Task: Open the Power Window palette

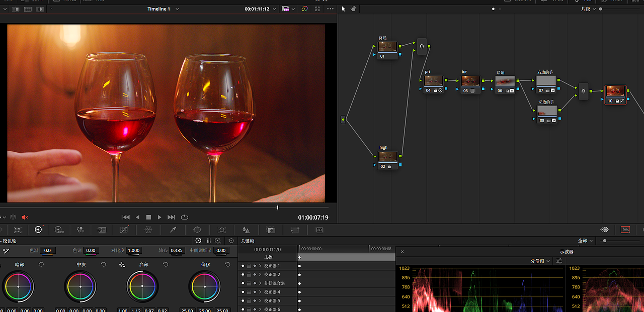Action: (x=197, y=230)
